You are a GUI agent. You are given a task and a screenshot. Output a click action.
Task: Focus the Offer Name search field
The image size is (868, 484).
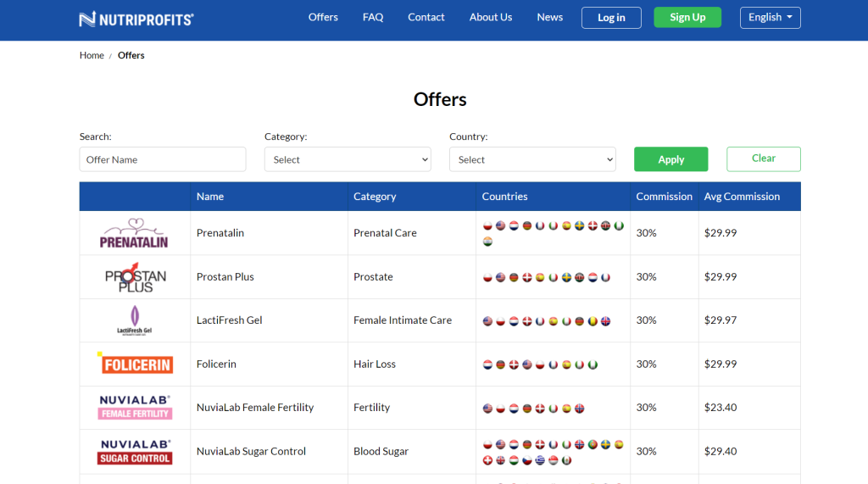pos(163,159)
